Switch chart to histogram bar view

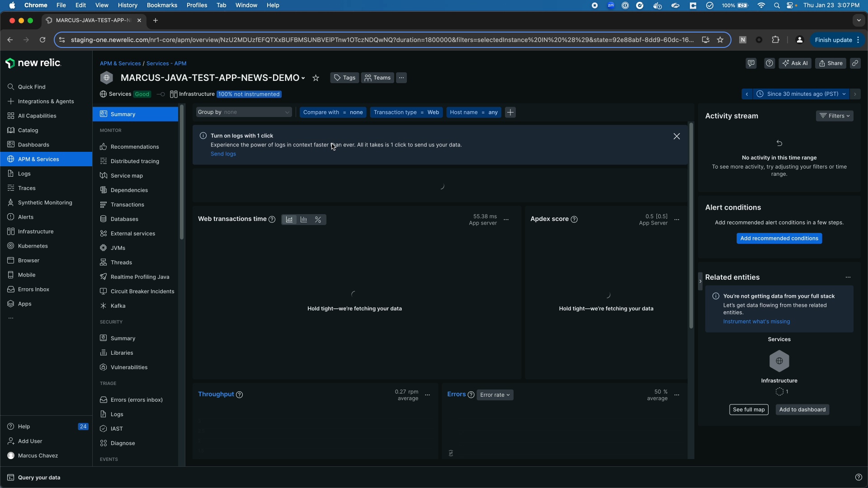click(304, 220)
